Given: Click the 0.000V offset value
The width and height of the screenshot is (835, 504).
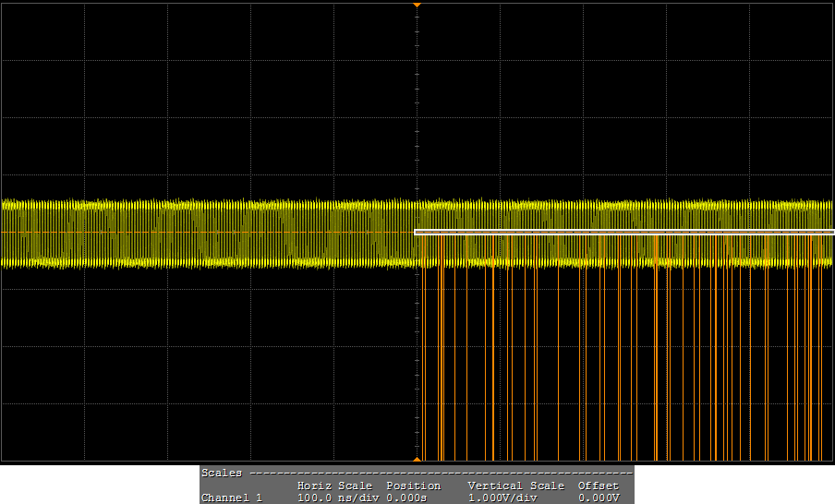Looking at the screenshot, I should point(598,498).
